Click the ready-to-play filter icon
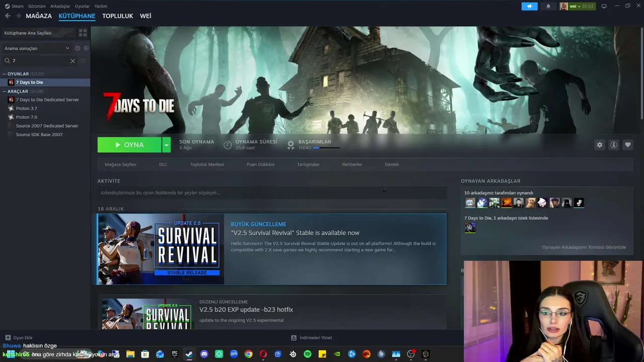Viewport: 644px width, 362px height. click(x=86, y=48)
